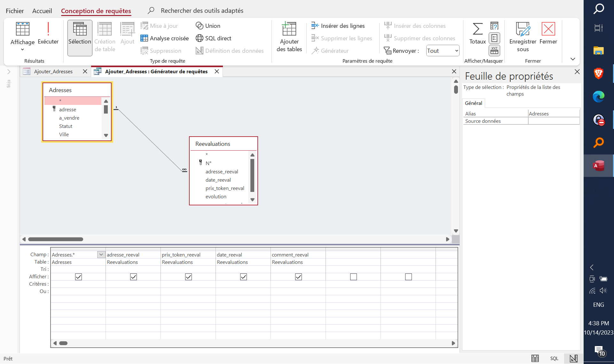Click Analyse croisée crosstab icon

coord(144,38)
